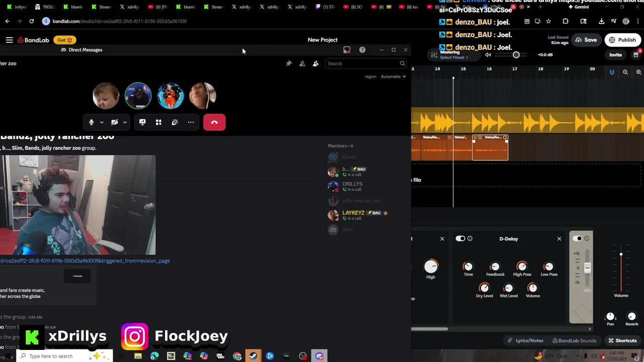The height and width of the screenshot is (362, 644).
Task: Toggle the Discord member list
Action: [315, 63]
